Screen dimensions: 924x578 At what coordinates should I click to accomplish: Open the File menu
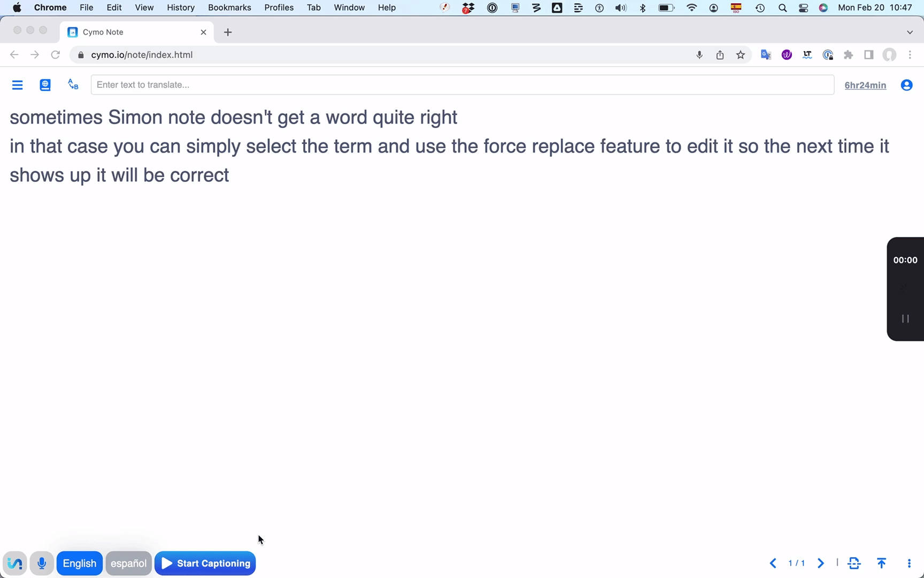tap(86, 7)
